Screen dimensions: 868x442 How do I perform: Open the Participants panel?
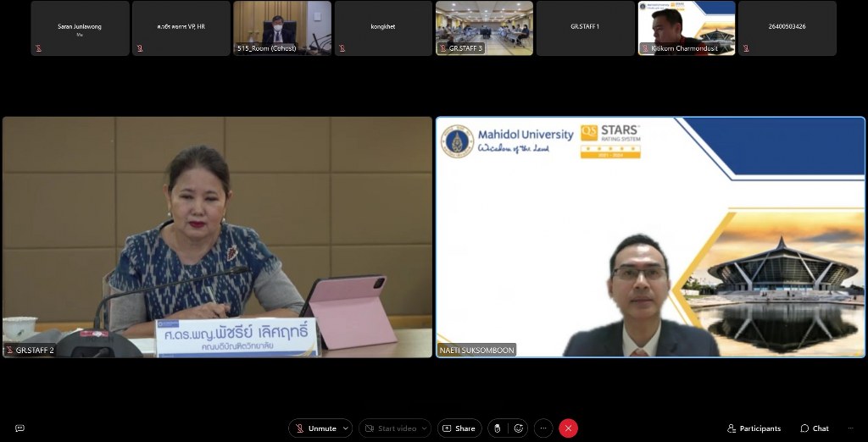(x=754, y=428)
